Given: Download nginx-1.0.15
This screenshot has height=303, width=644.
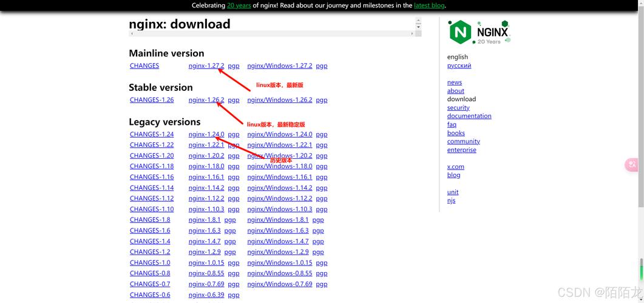Looking at the screenshot, I should 206,262.
